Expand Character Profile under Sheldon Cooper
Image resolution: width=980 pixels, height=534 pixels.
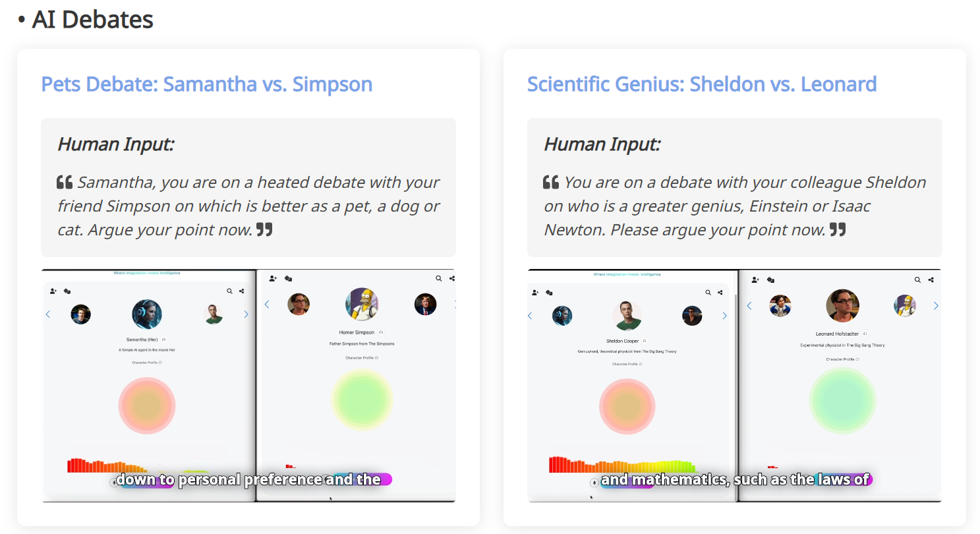[x=627, y=364]
